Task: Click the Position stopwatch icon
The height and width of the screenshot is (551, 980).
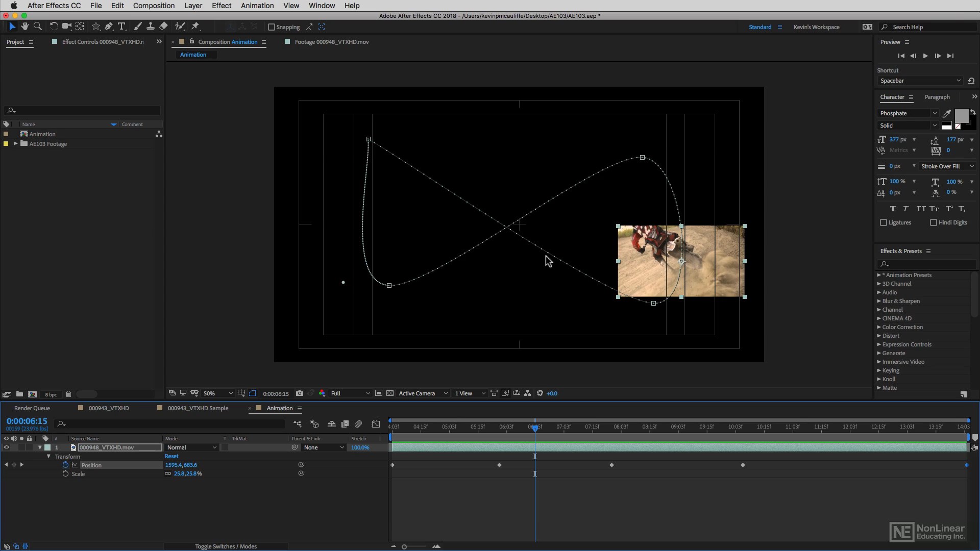Action: tap(65, 465)
